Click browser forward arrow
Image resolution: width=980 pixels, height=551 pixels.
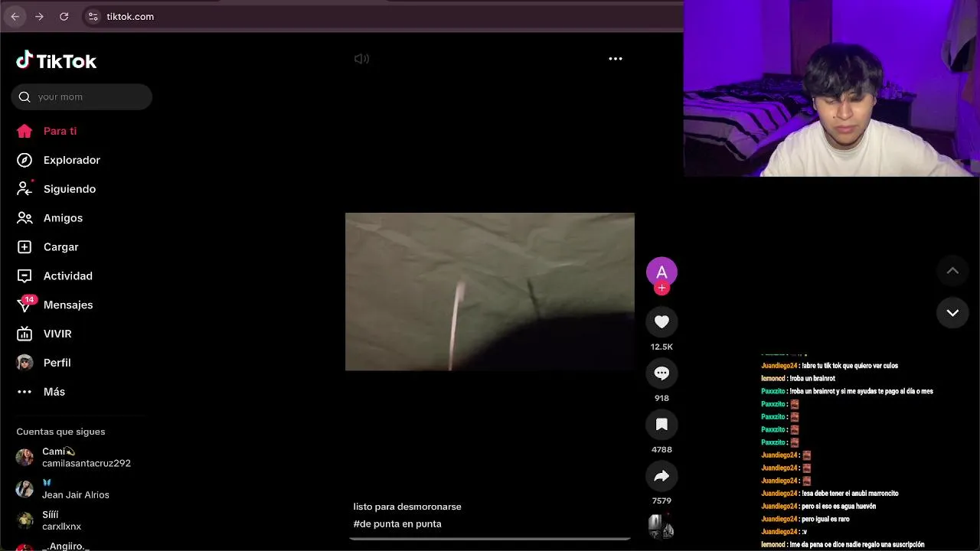40,16
